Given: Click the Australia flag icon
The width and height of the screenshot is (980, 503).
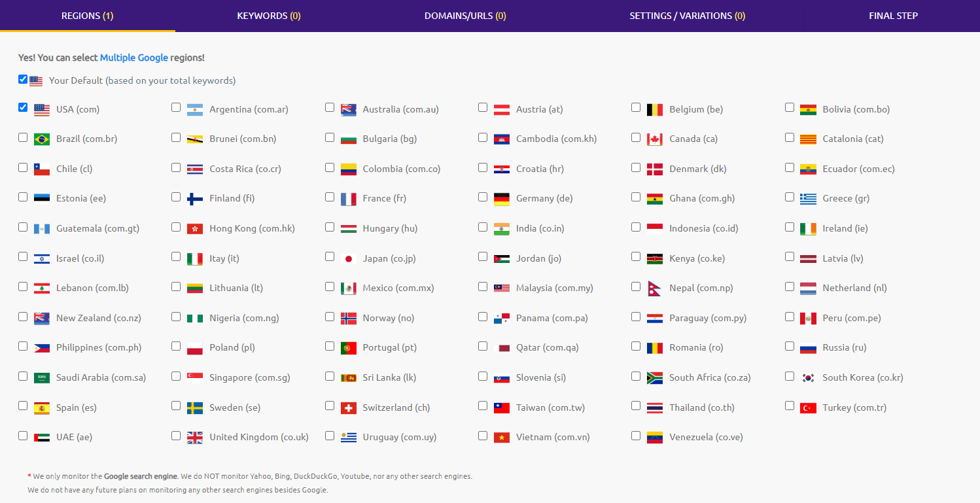Looking at the screenshot, I should pos(349,110).
